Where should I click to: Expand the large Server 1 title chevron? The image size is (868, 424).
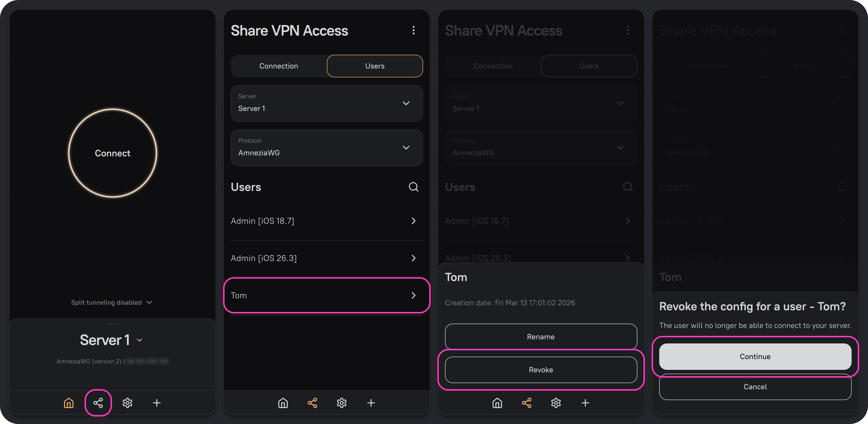[x=139, y=340]
